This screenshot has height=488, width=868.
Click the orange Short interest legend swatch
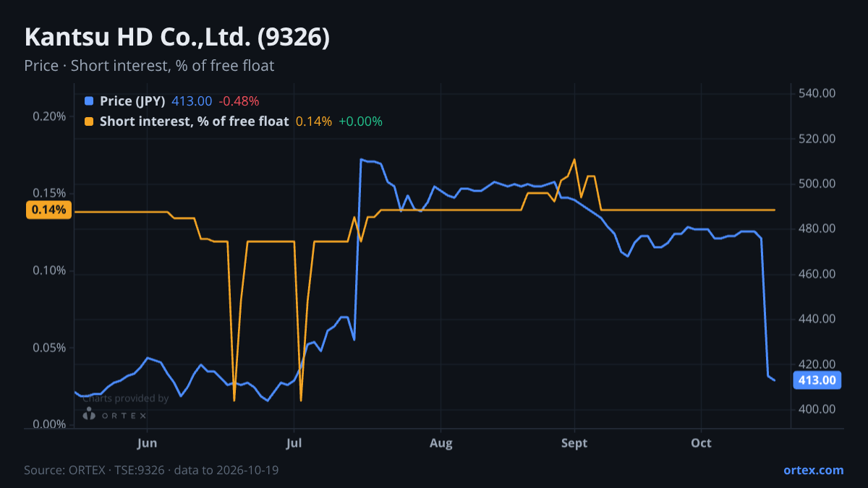click(89, 121)
